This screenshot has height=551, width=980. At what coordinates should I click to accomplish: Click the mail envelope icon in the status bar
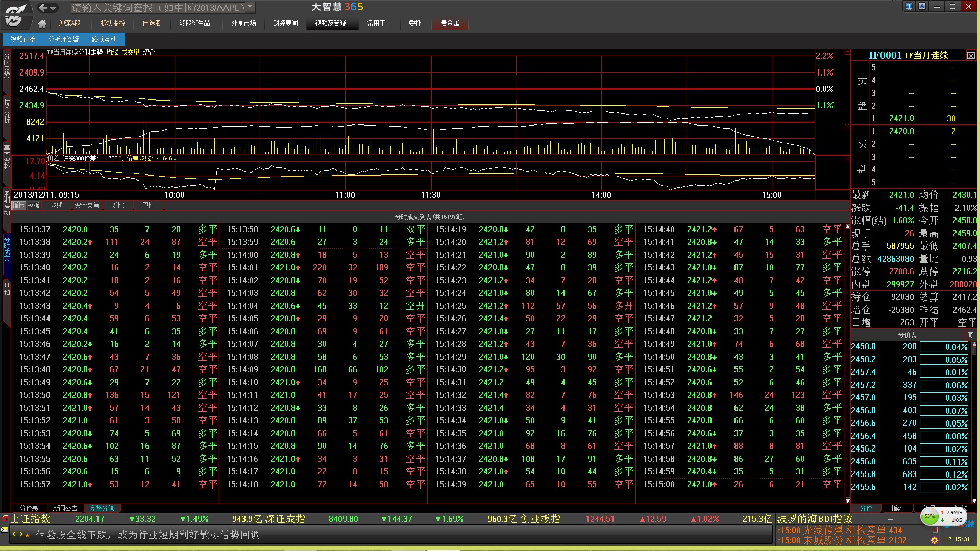pyautogui.click(x=5, y=530)
